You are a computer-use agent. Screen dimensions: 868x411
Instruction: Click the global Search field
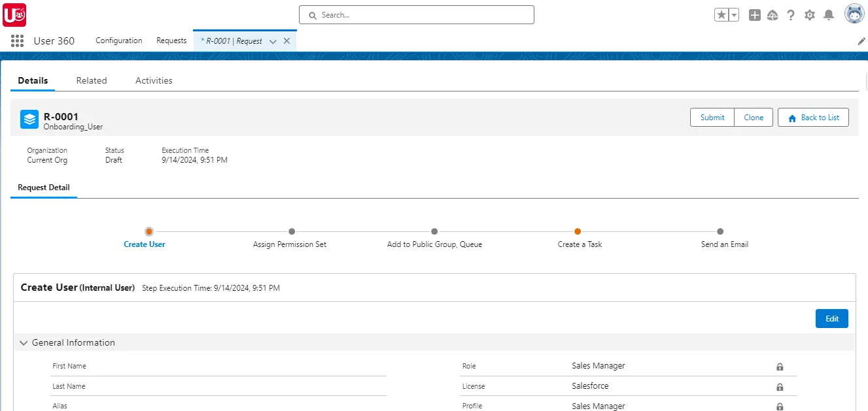(416, 14)
